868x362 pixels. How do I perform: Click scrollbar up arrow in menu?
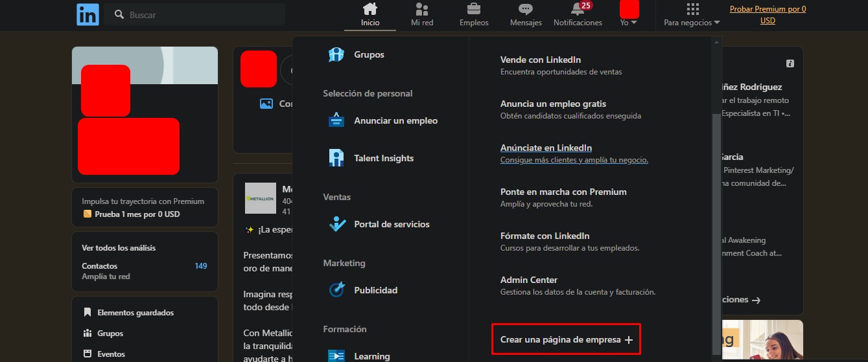coord(716,43)
